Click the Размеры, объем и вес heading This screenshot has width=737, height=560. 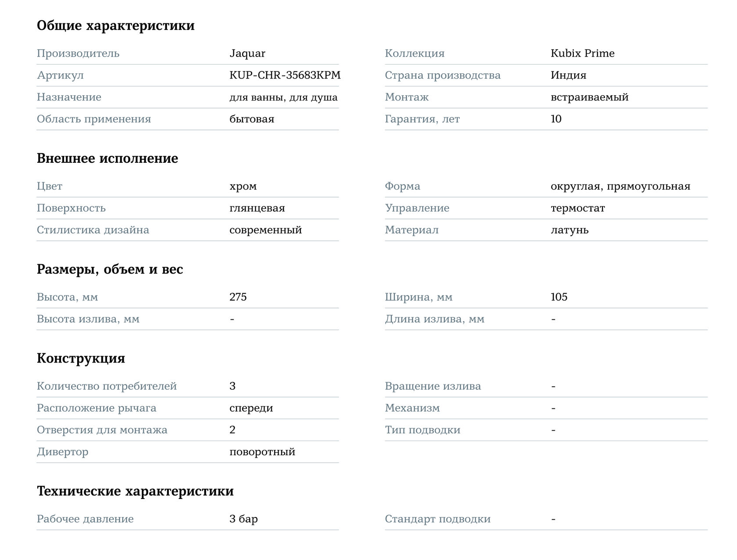pyautogui.click(x=110, y=269)
